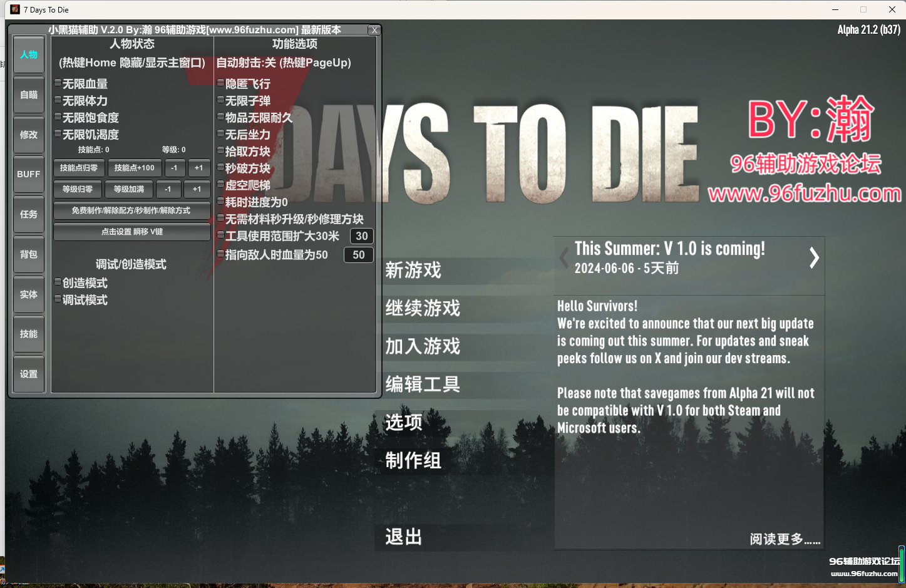Switch to the 自瞄 sidebar tab
This screenshot has height=588, width=906.
[x=29, y=95]
